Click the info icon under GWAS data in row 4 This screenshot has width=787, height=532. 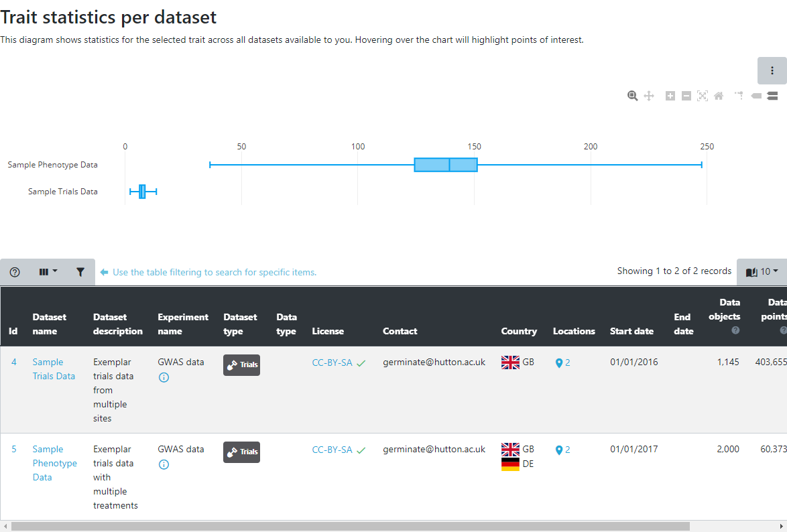coord(164,377)
